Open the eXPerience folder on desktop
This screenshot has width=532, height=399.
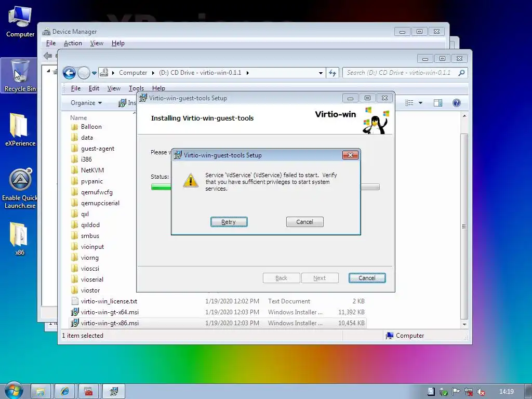(20, 130)
